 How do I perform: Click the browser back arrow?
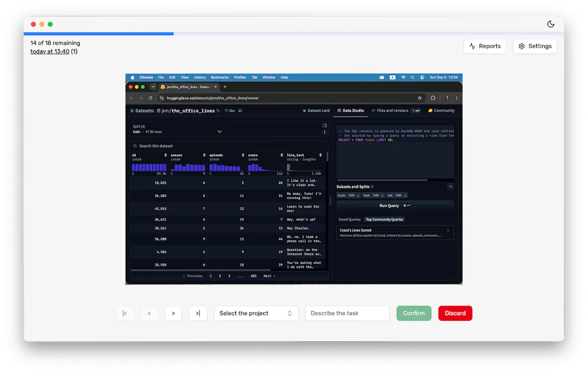[132, 98]
